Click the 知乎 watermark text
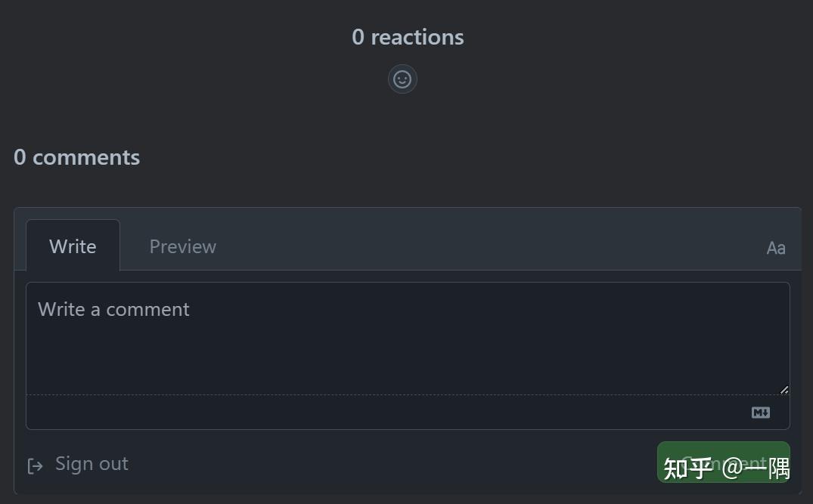 [x=687, y=468]
